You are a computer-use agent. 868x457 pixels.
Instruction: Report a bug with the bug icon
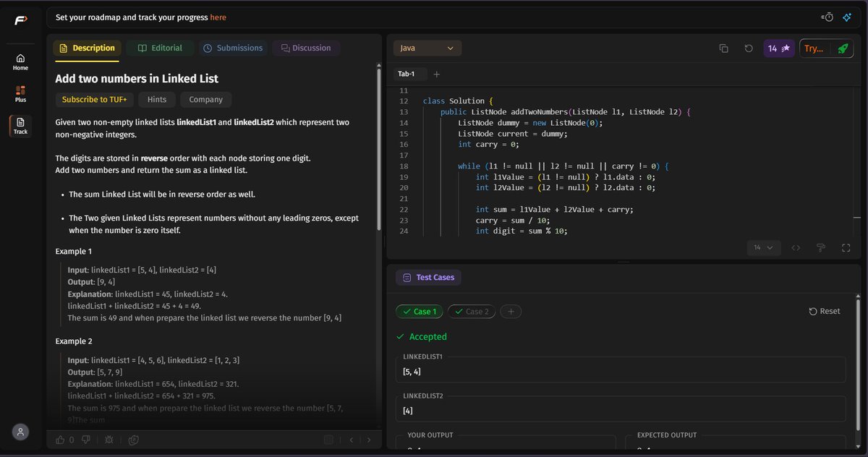[x=109, y=439]
